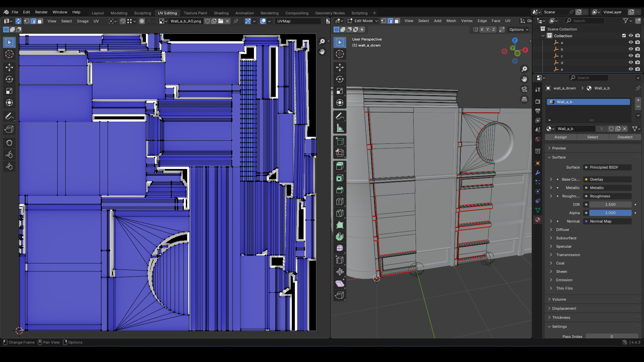Pin the image in the UV editor header

(236, 21)
